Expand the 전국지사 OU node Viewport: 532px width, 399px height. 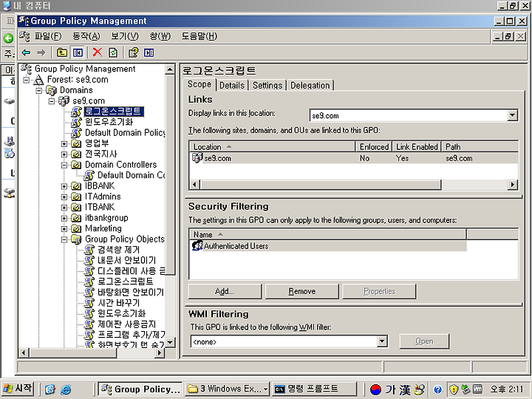pyautogui.click(x=64, y=154)
